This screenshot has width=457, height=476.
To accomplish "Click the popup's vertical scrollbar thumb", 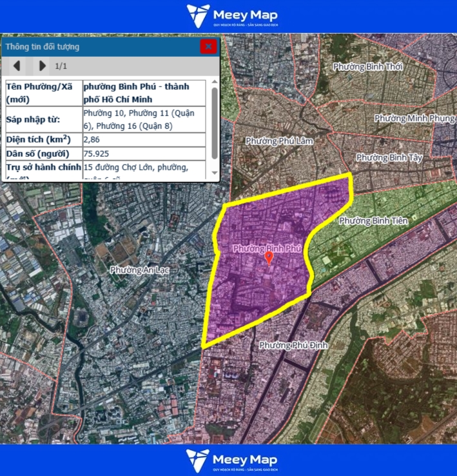I will pyautogui.click(x=214, y=123).
